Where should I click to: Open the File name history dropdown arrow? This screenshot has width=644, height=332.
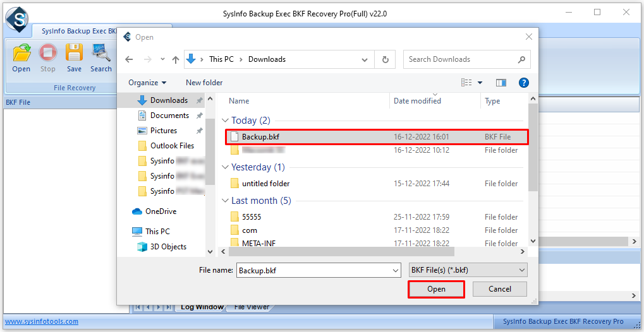point(396,271)
